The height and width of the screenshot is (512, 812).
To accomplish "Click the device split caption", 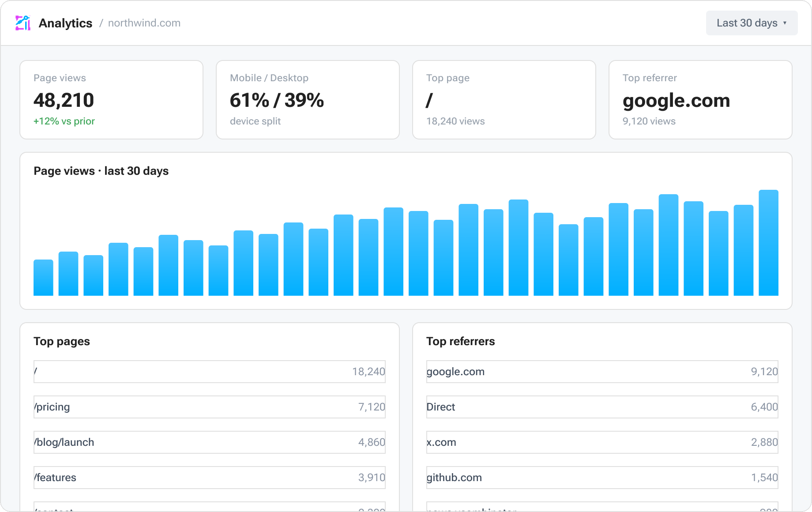I will (255, 121).
